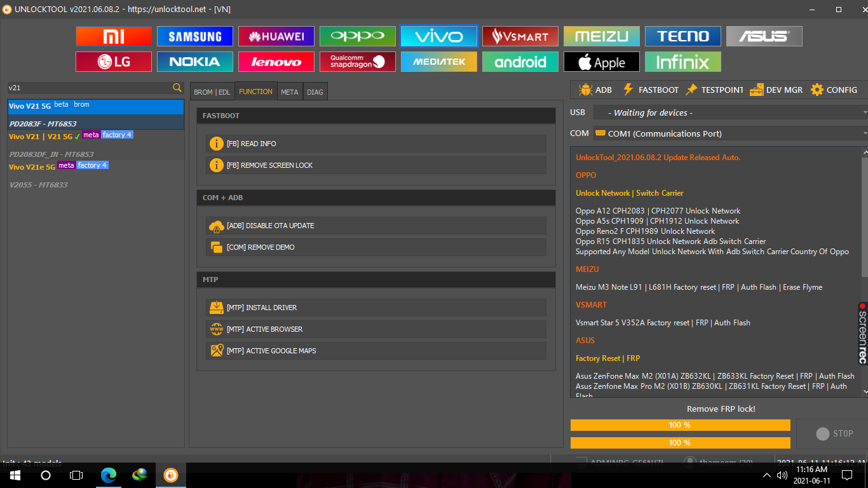Switch to the BROM | EDL tab
This screenshot has width=868, height=488.
click(x=212, y=92)
